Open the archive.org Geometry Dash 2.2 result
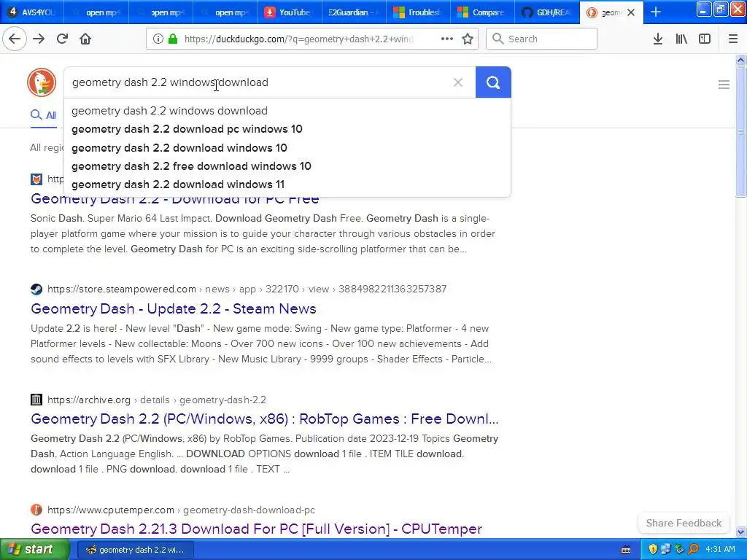This screenshot has width=747, height=560. coord(264,419)
